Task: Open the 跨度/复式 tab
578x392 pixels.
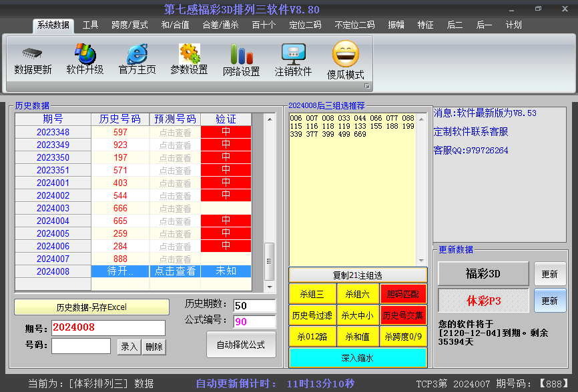Action: coord(129,25)
